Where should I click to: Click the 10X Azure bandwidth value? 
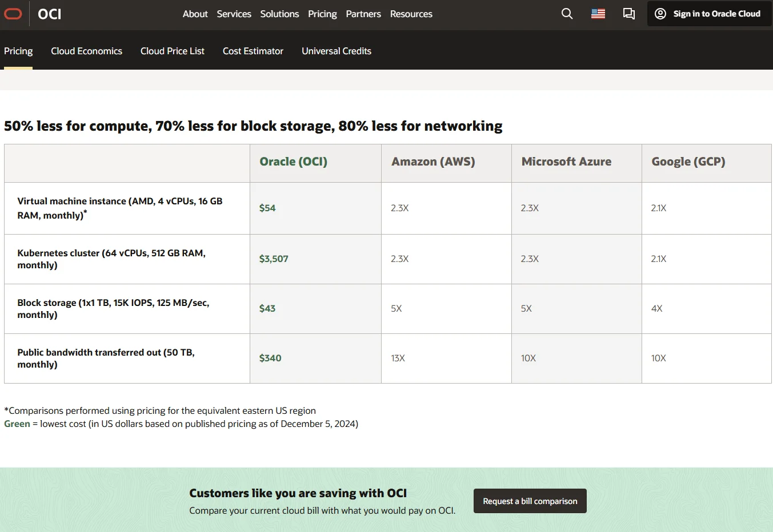click(x=528, y=358)
